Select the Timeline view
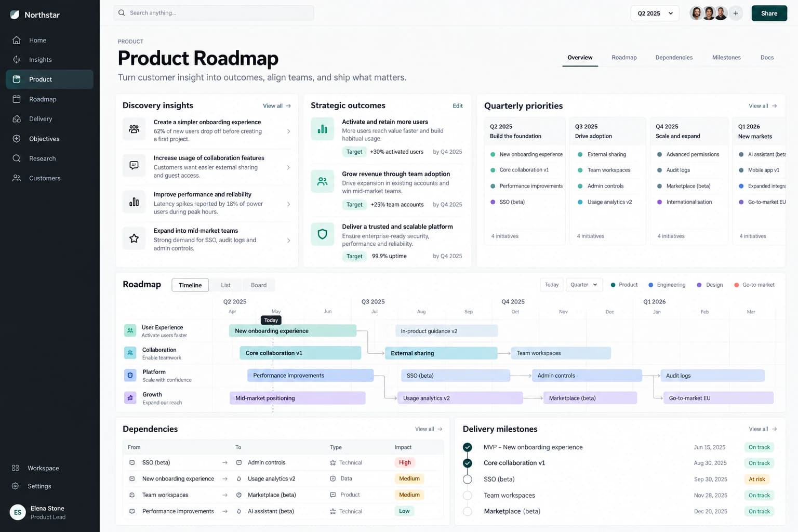Viewport: 798px width, 532px height. click(x=190, y=285)
